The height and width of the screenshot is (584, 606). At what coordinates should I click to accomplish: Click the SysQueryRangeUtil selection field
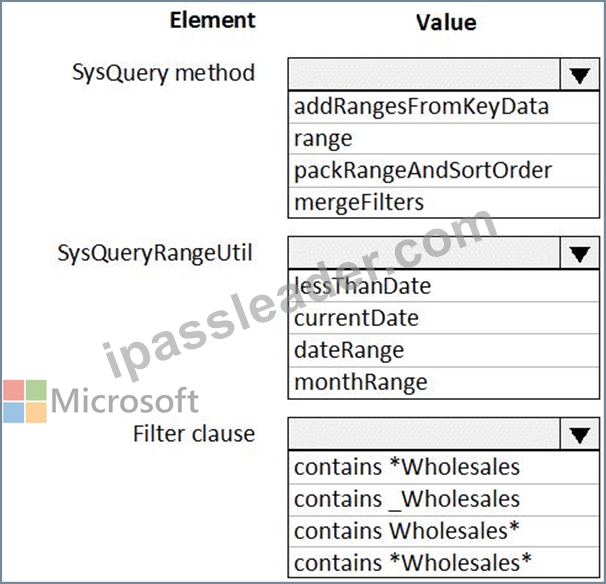[424, 254]
